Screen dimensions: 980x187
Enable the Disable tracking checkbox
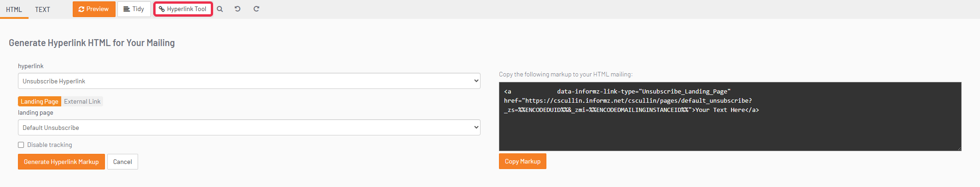click(x=21, y=145)
